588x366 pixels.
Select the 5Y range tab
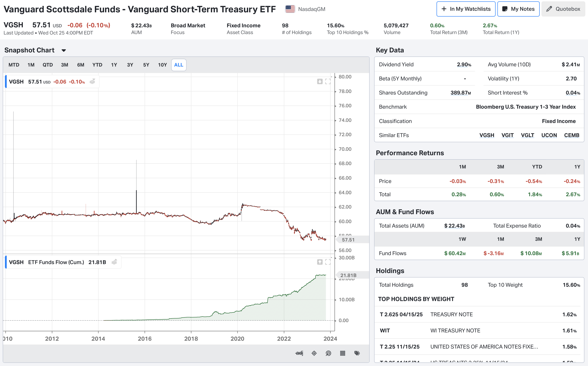(146, 65)
